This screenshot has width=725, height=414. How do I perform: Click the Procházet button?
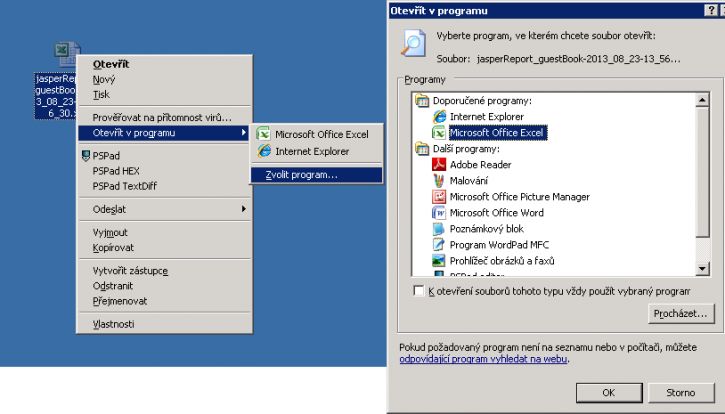[681, 314]
